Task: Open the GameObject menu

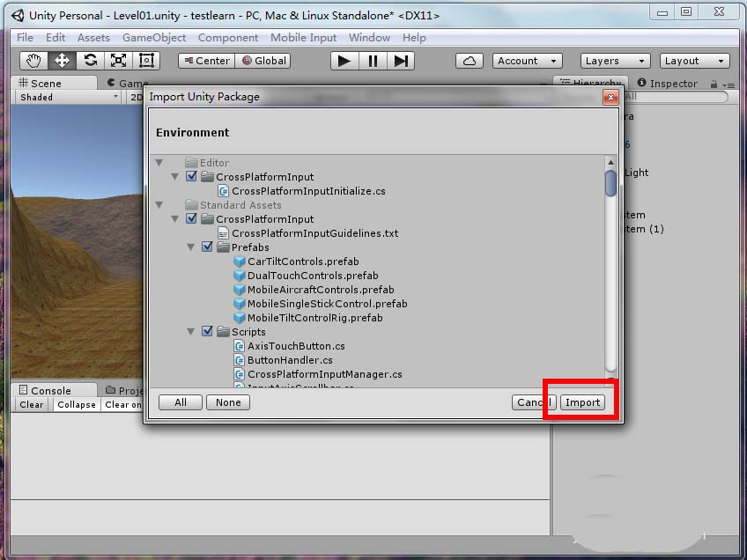Action: coord(154,38)
